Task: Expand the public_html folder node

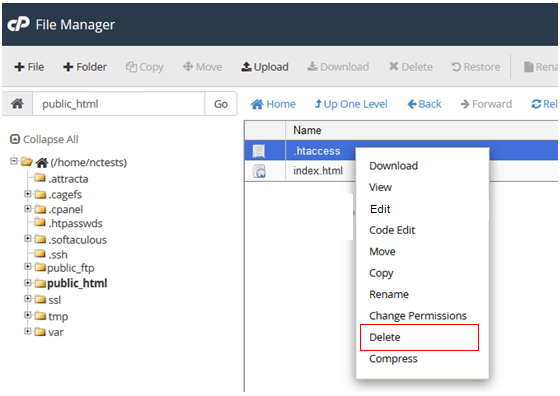Action: coord(28,283)
